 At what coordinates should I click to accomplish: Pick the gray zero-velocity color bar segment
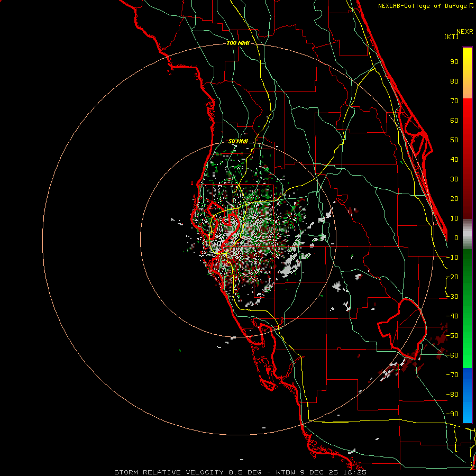[467, 234]
